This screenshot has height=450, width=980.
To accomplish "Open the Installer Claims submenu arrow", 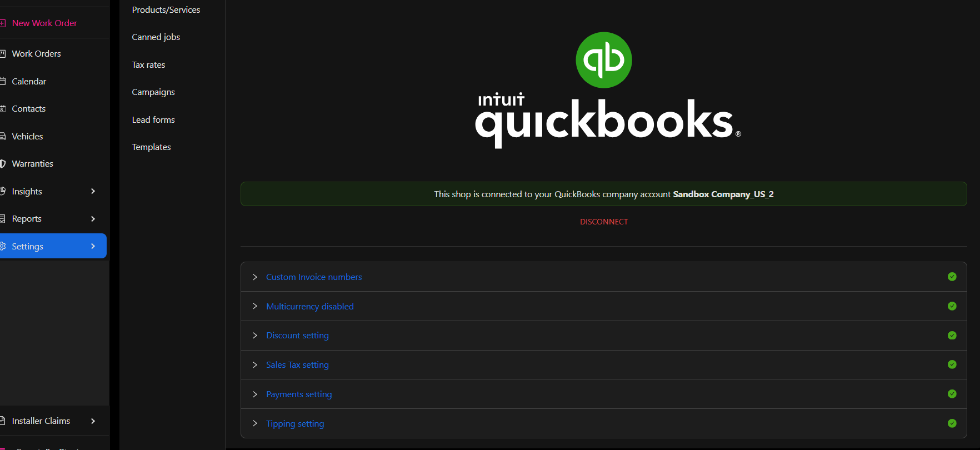I will click(x=93, y=421).
